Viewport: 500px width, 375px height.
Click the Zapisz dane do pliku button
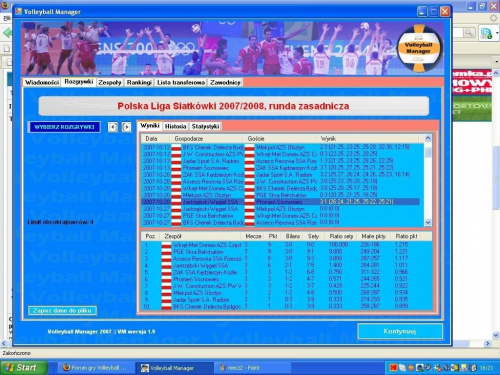[x=62, y=310]
